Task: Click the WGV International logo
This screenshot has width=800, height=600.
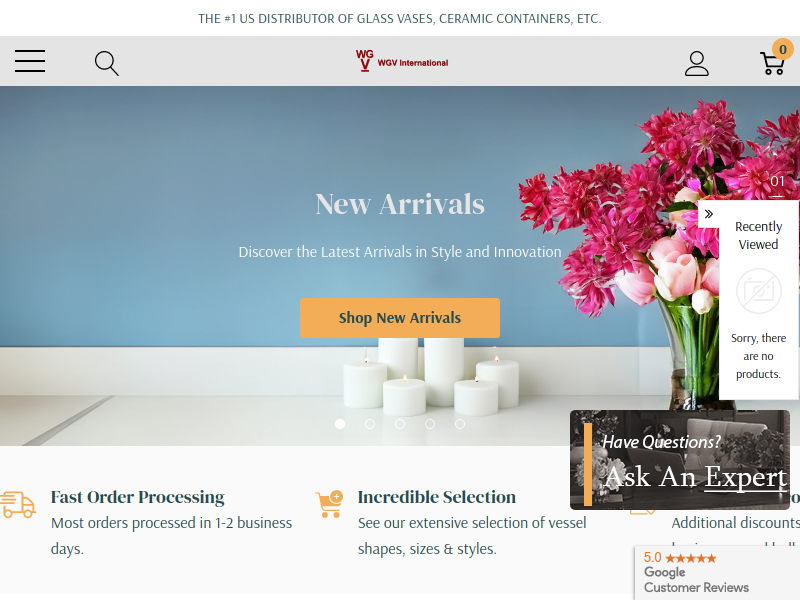Action: click(x=402, y=61)
